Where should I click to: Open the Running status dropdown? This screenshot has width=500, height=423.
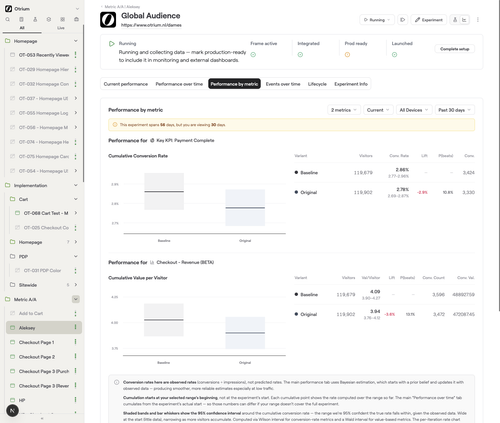point(377,20)
